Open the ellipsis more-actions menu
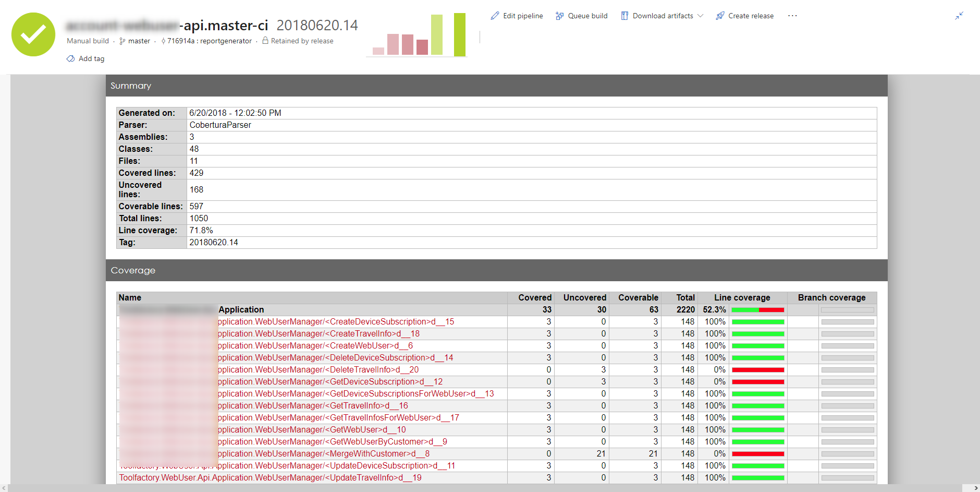Viewport: 980px width, 492px height. click(x=792, y=16)
